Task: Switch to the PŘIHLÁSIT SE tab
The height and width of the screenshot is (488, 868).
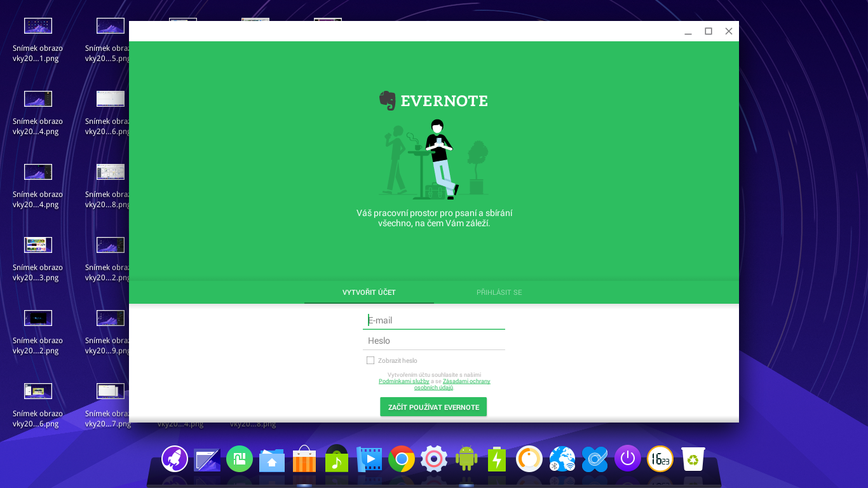Action: (499, 292)
